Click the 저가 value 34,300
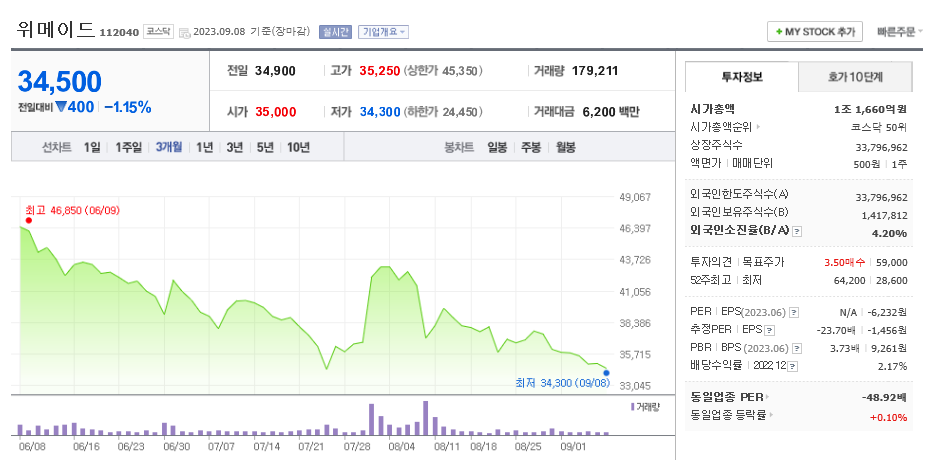The width and height of the screenshot is (944, 460). click(x=380, y=111)
